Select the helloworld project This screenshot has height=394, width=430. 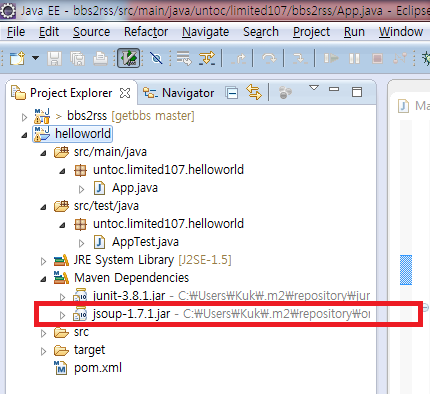(x=72, y=134)
